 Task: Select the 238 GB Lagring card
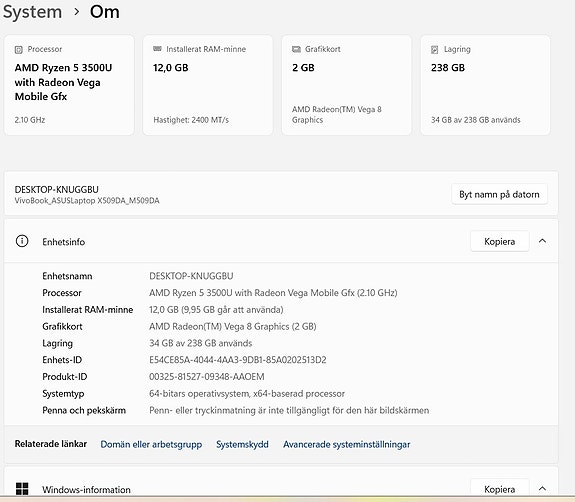(486, 85)
